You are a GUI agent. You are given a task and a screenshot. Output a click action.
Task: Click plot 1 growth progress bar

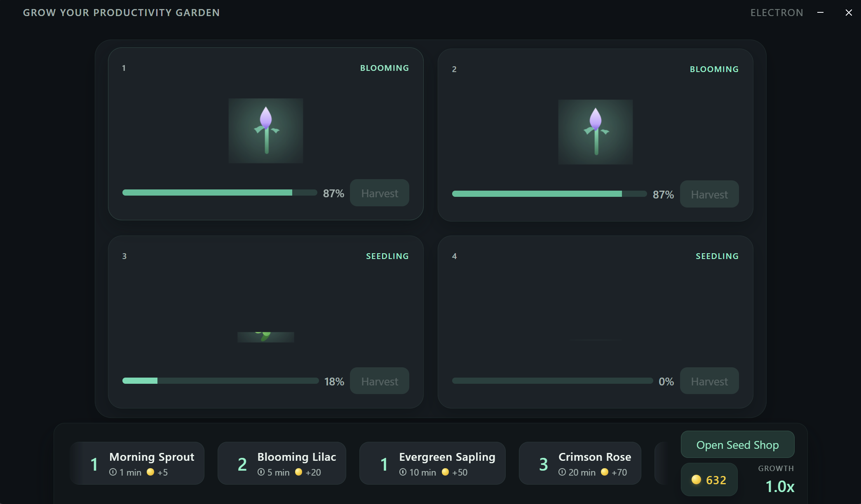219,193
